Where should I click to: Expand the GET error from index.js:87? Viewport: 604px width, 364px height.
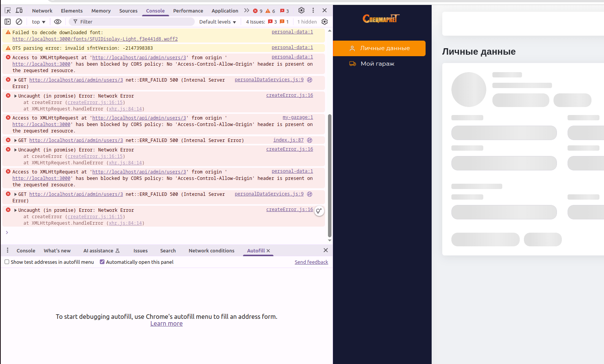[x=16, y=140]
